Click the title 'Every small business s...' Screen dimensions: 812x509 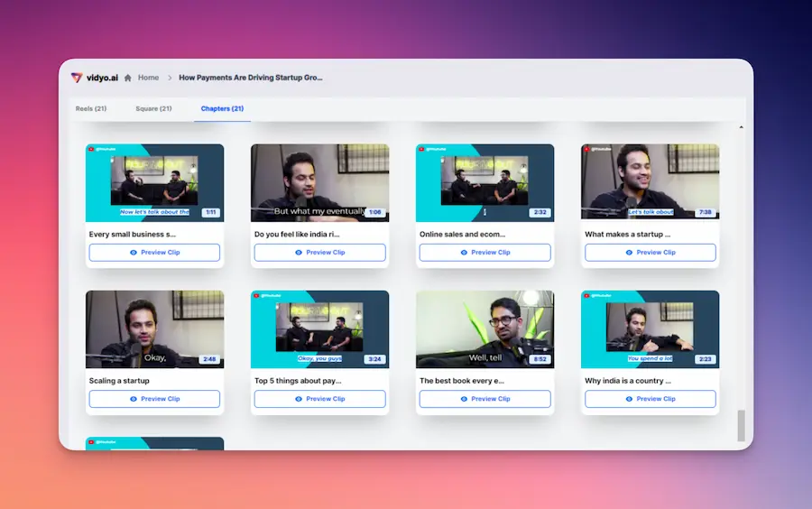(x=133, y=234)
